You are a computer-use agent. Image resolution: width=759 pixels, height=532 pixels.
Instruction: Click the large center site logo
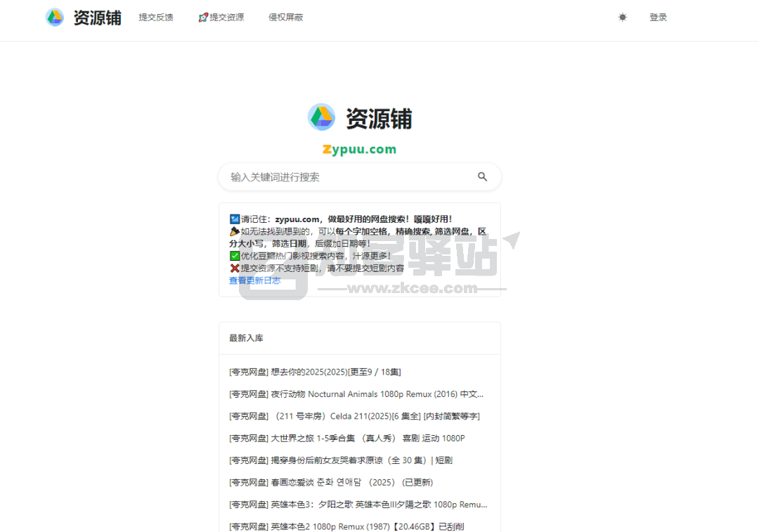pyautogui.click(x=321, y=117)
